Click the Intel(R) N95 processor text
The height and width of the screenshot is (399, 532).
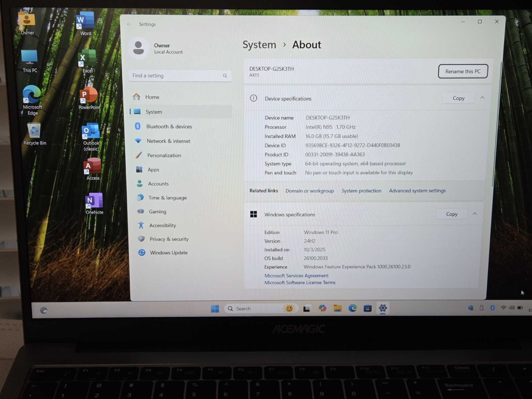click(331, 127)
